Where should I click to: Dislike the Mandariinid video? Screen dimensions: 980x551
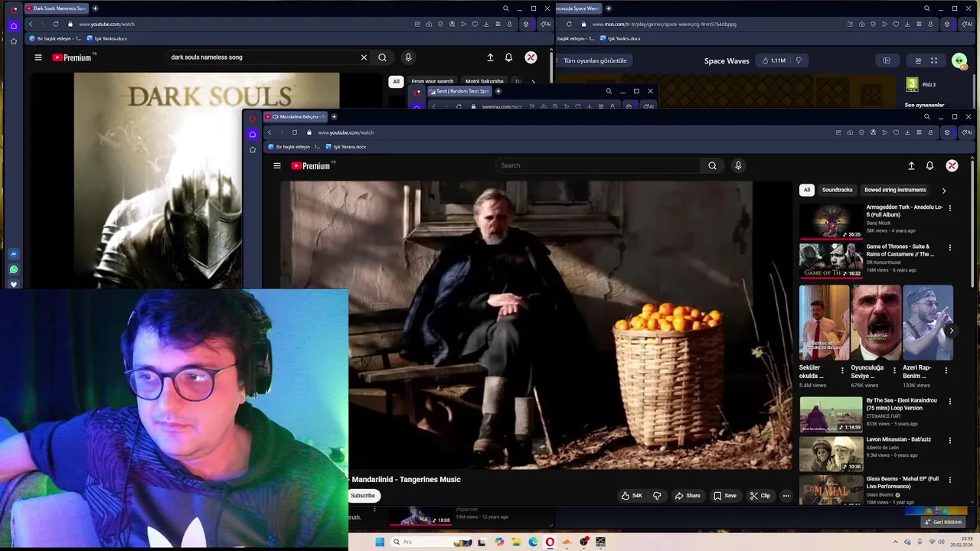pyautogui.click(x=657, y=496)
